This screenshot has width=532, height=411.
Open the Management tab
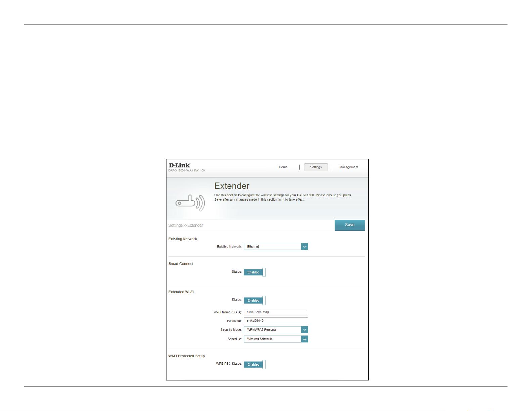(349, 167)
